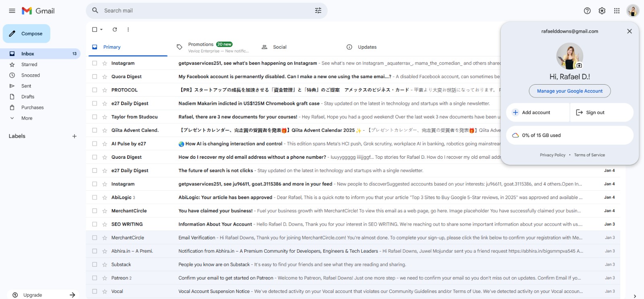Open the Substack email about friends
Screen dimensions: 644x299
click(353, 264)
